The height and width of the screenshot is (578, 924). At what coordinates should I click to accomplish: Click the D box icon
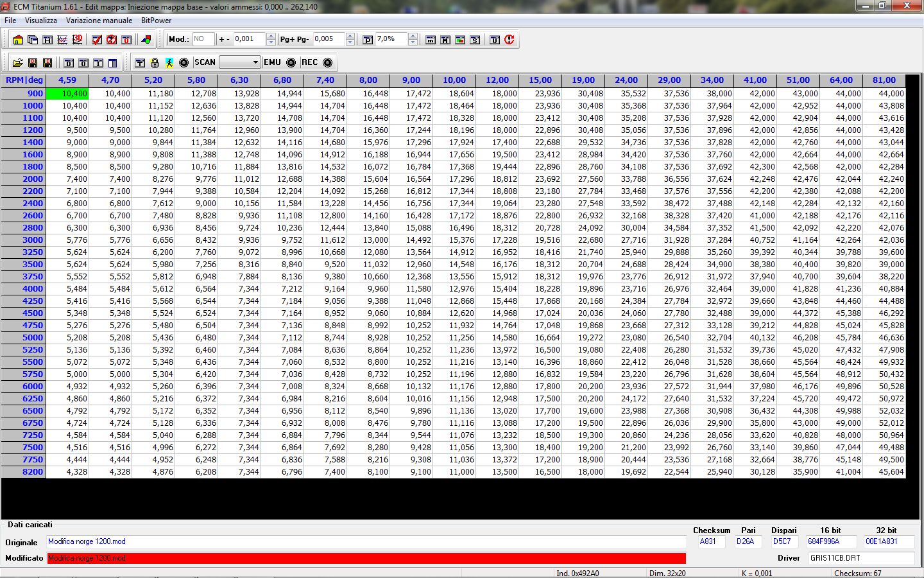pos(69,63)
